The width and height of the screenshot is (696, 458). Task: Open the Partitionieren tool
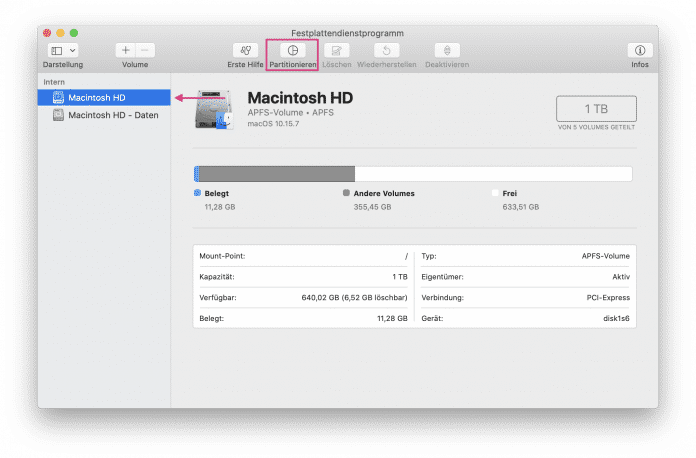292,50
